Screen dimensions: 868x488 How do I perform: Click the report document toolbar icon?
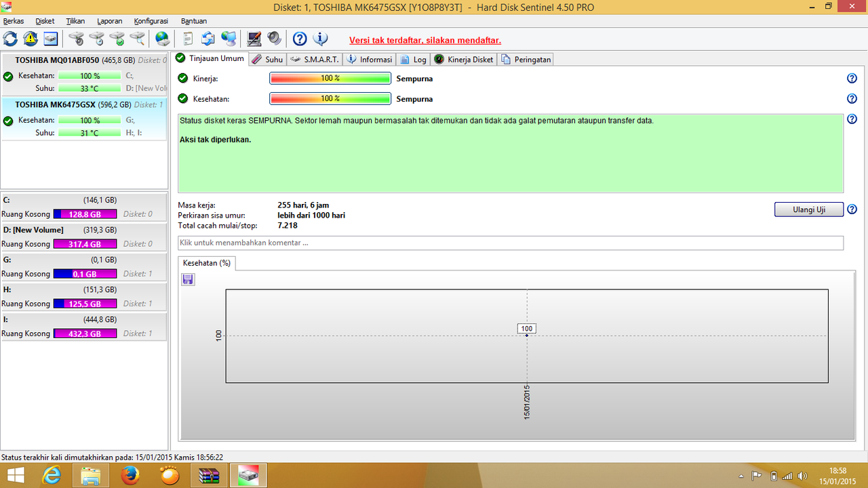[x=188, y=39]
